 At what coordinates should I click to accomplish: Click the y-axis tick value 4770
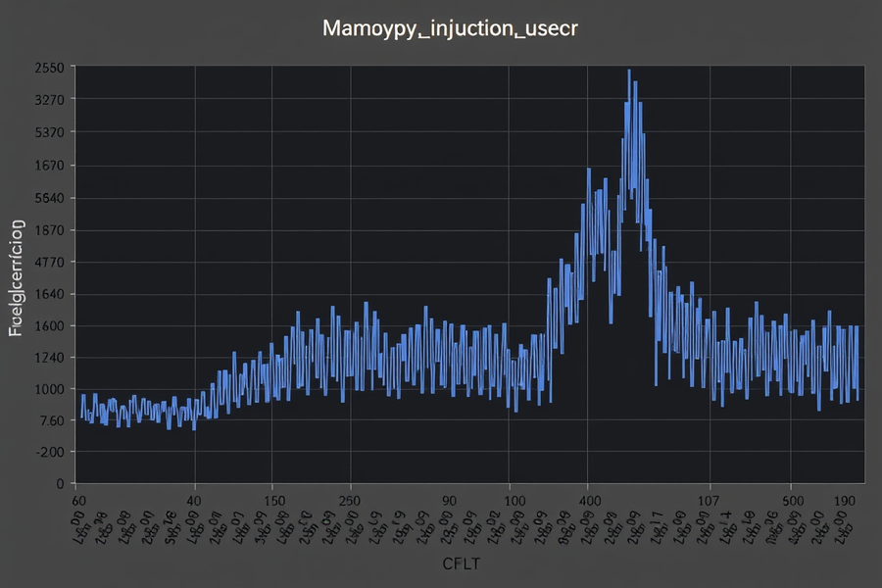click(50, 263)
